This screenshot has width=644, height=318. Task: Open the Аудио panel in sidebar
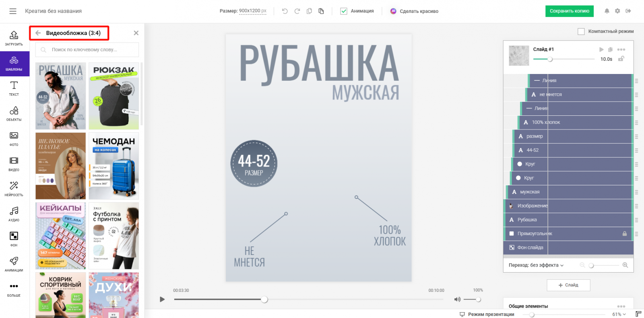point(14,214)
